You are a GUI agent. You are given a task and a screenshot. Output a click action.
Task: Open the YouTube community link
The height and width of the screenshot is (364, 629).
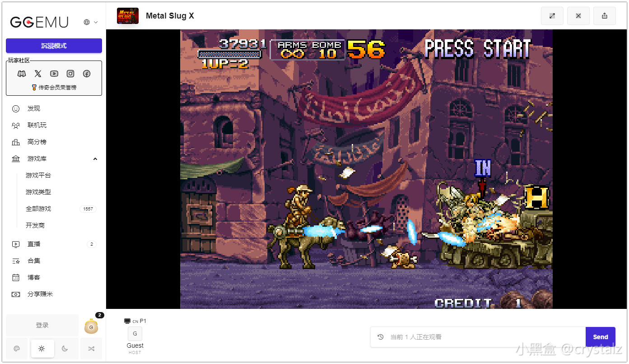tap(54, 74)
